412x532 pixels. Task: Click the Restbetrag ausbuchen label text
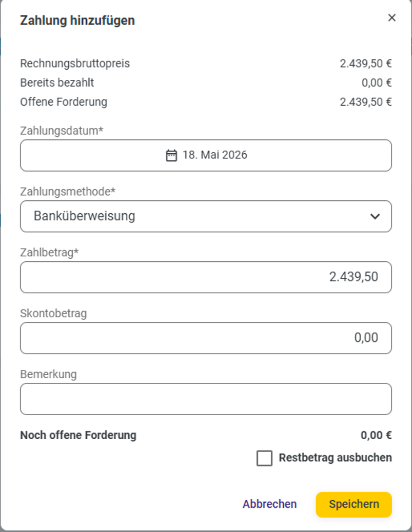point(335,458)
